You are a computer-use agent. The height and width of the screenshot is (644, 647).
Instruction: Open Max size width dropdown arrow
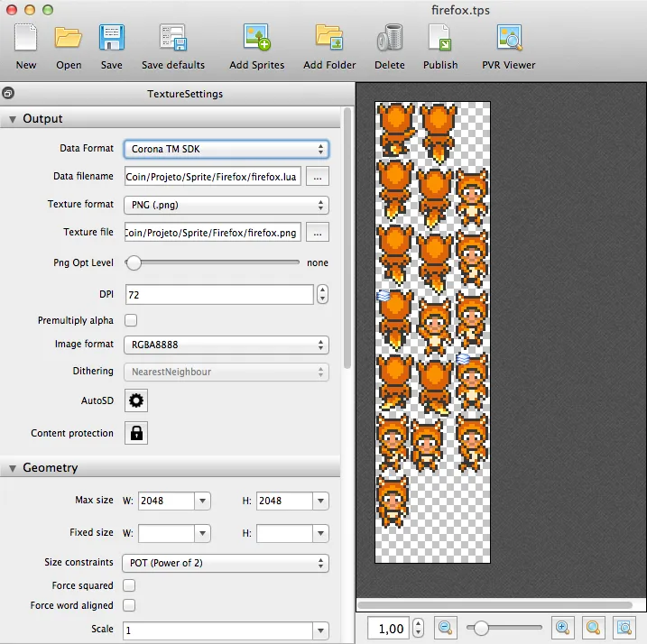click(203, 501)
